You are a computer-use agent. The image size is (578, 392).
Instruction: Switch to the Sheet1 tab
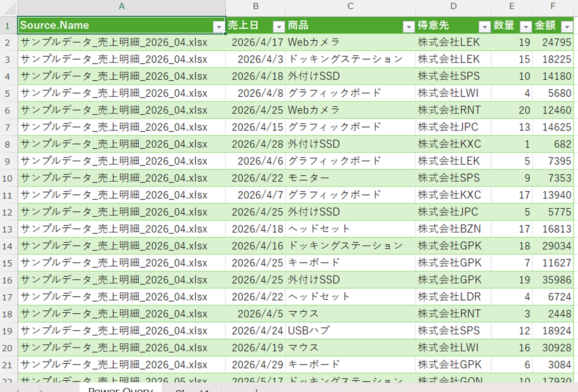192,390
